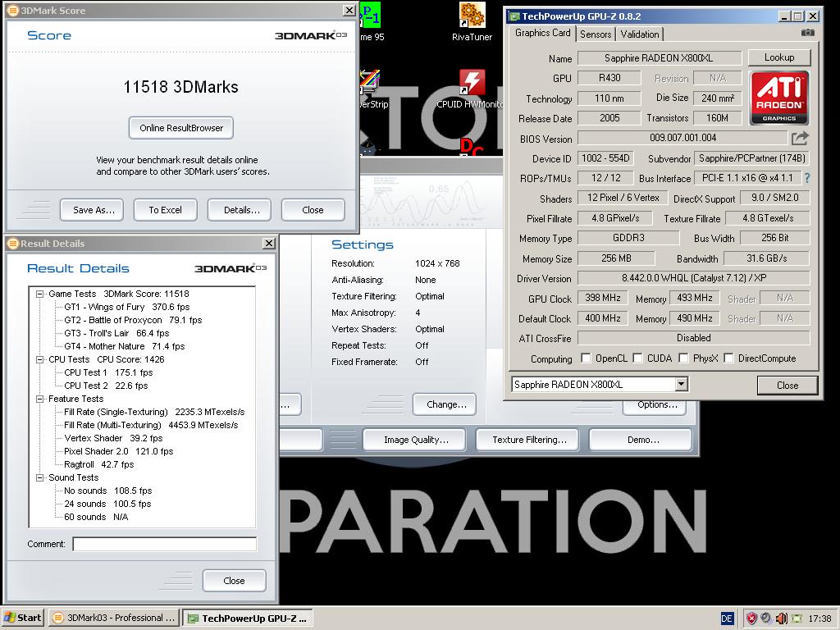
Task: Switch to the Sensors tab
Action: pos(596,34)
